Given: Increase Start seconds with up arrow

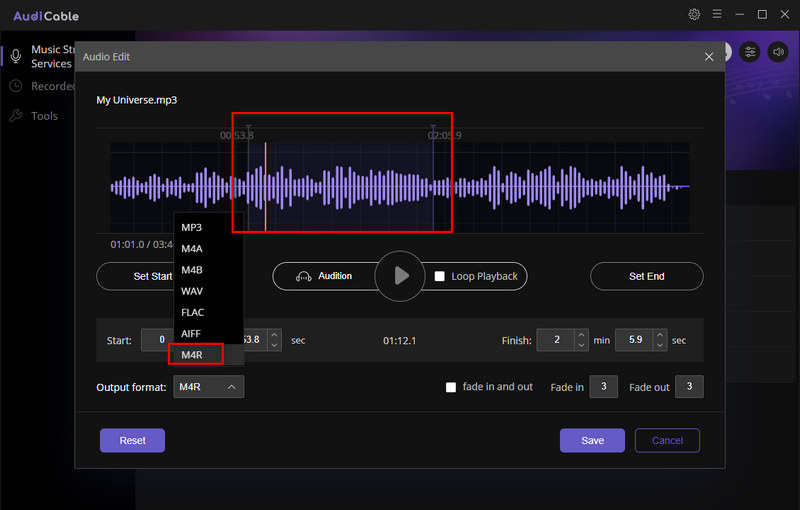Looking at the screenshot, I should (x=274, y=335).
